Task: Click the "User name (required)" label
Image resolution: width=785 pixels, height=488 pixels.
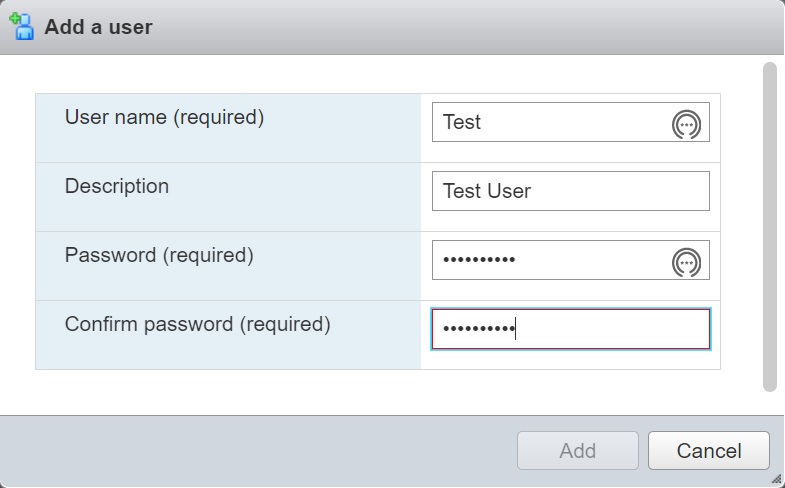Action: 164,118
